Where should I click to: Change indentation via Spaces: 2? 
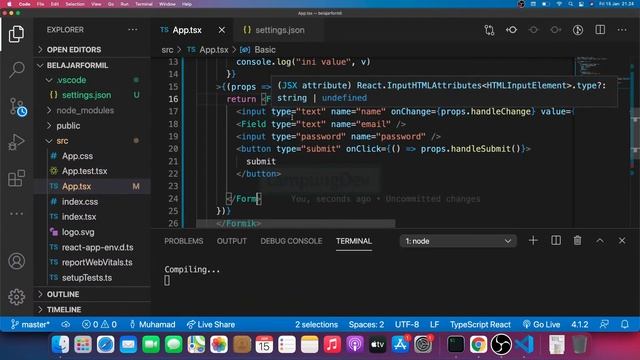pyautogui.click(x=366, y=324)
